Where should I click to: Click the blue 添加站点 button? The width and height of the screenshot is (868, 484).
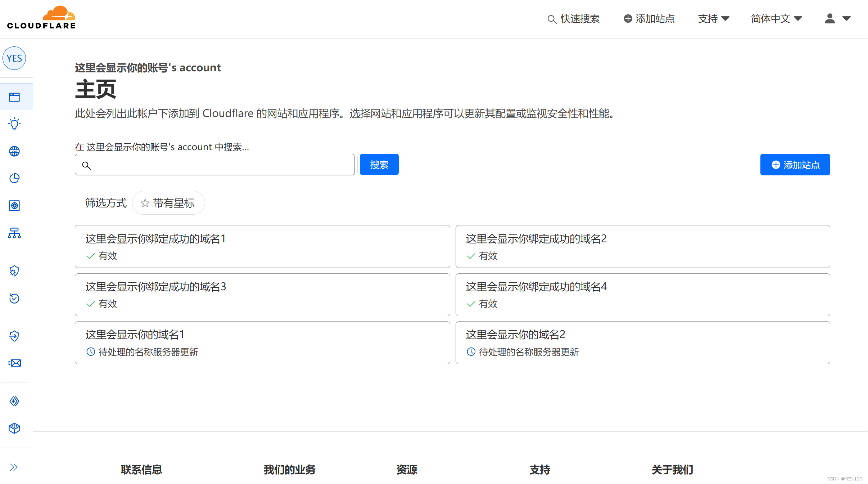point(795,165)
